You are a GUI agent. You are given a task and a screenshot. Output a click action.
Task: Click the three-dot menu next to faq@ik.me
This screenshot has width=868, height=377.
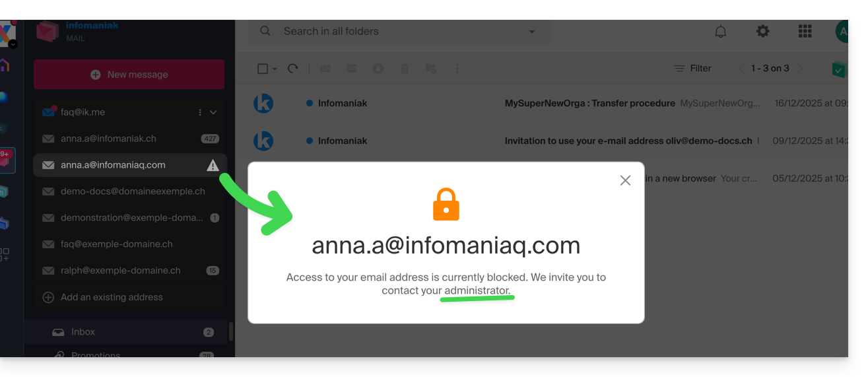(200, 112)
